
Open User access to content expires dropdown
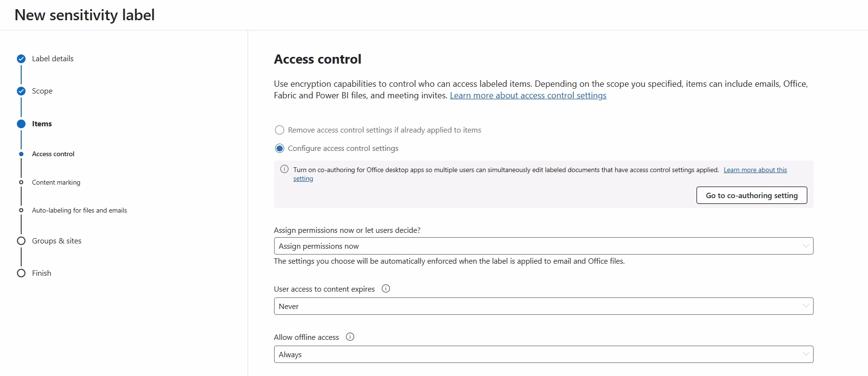(543, 306)
